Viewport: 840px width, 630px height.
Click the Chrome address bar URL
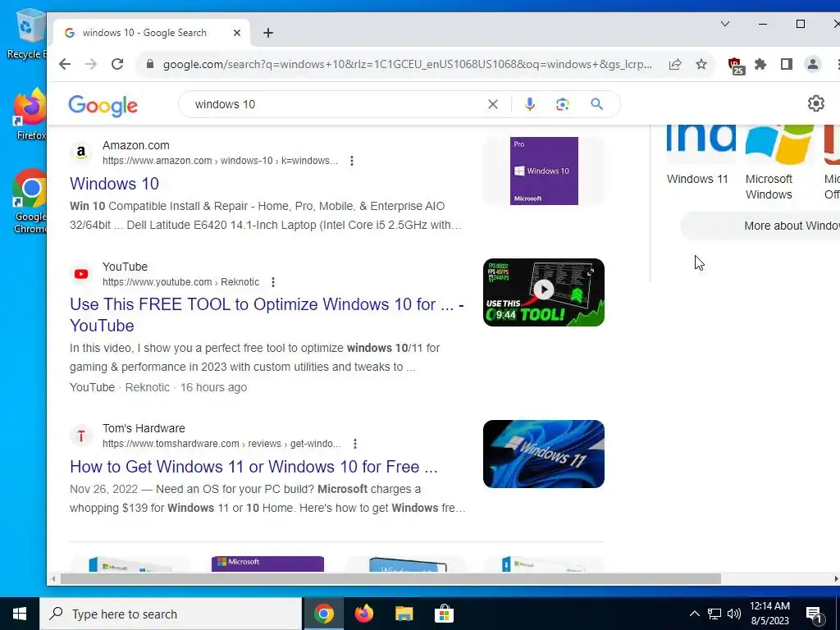[x=407, y=64]
